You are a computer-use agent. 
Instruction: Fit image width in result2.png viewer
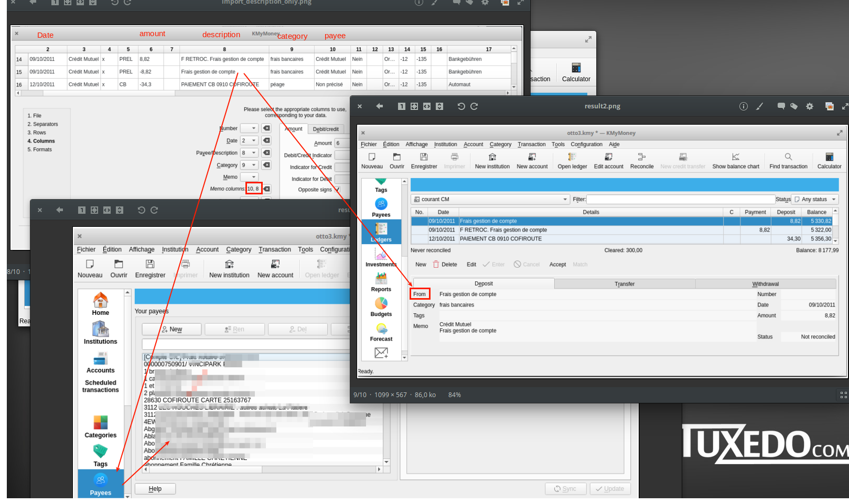point(427,106)
